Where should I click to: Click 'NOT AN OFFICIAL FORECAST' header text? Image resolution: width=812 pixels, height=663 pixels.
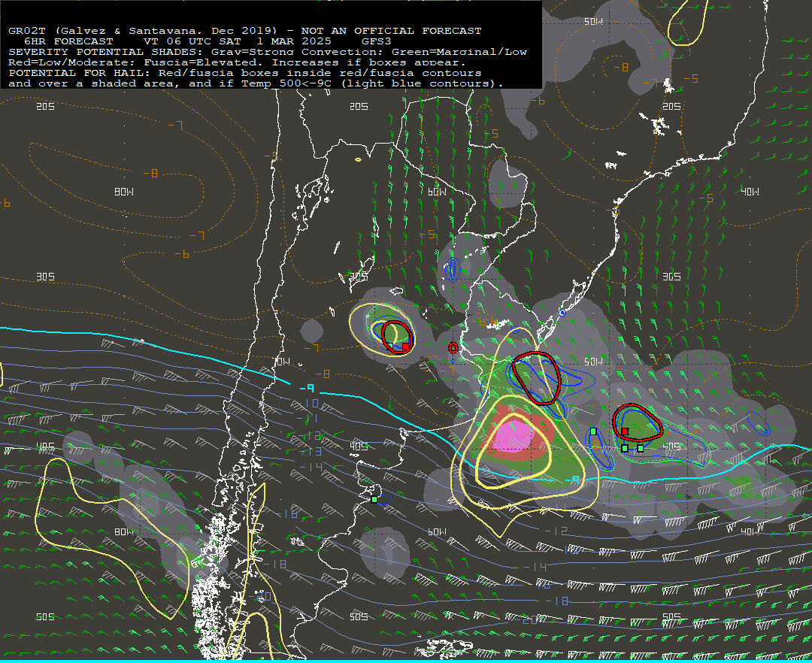[x=392, y=31]
